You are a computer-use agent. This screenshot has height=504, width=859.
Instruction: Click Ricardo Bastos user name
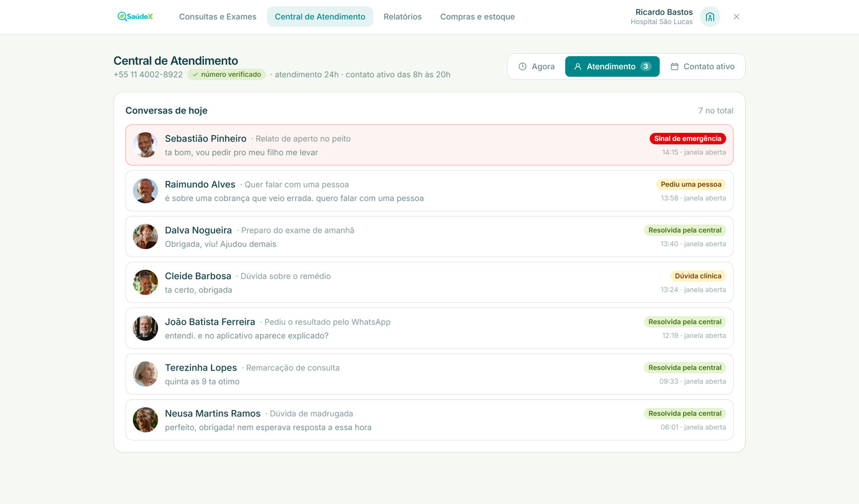pos(664,12)
